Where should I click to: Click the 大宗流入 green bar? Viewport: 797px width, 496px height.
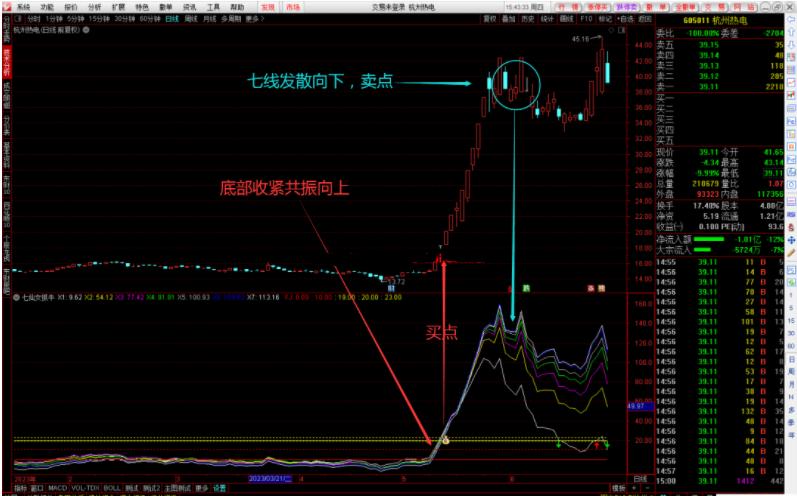(x=702, y=250)
